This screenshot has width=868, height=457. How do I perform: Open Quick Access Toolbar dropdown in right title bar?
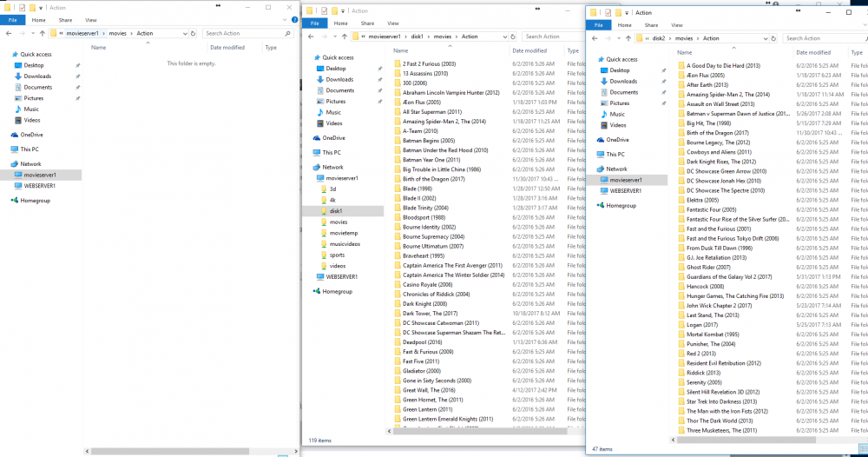point(627,12)
